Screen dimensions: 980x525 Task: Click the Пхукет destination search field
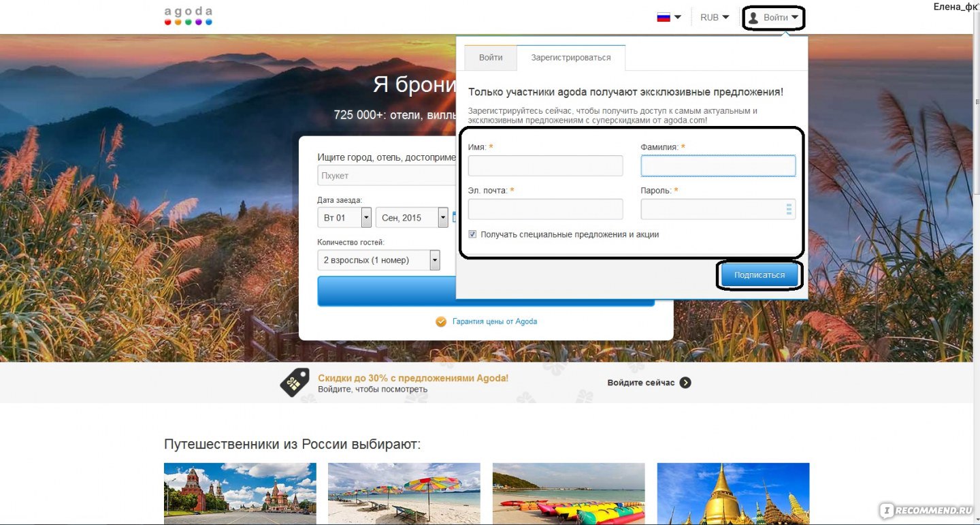387,176
